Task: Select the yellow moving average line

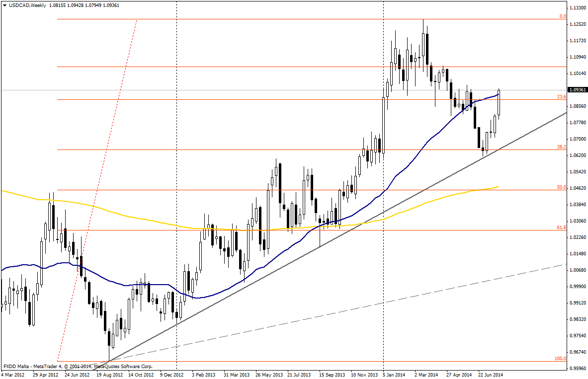Action: 149,223
